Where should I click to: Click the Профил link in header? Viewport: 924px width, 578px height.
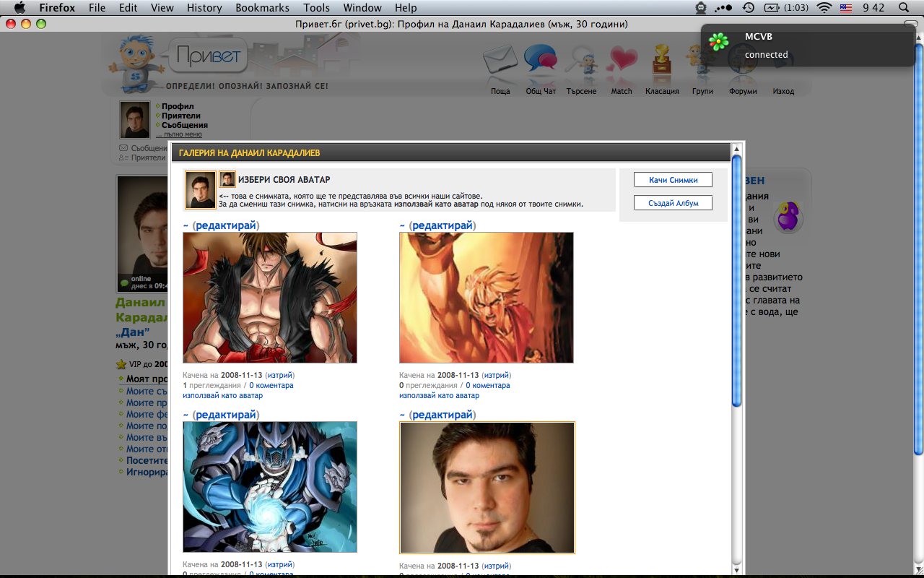(x=178, y=106)
